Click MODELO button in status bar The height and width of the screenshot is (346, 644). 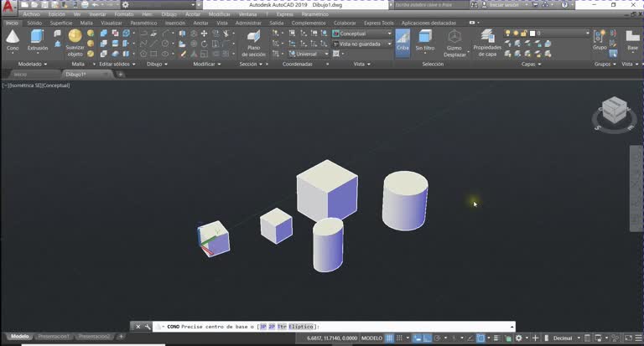[x=371, y=338]
